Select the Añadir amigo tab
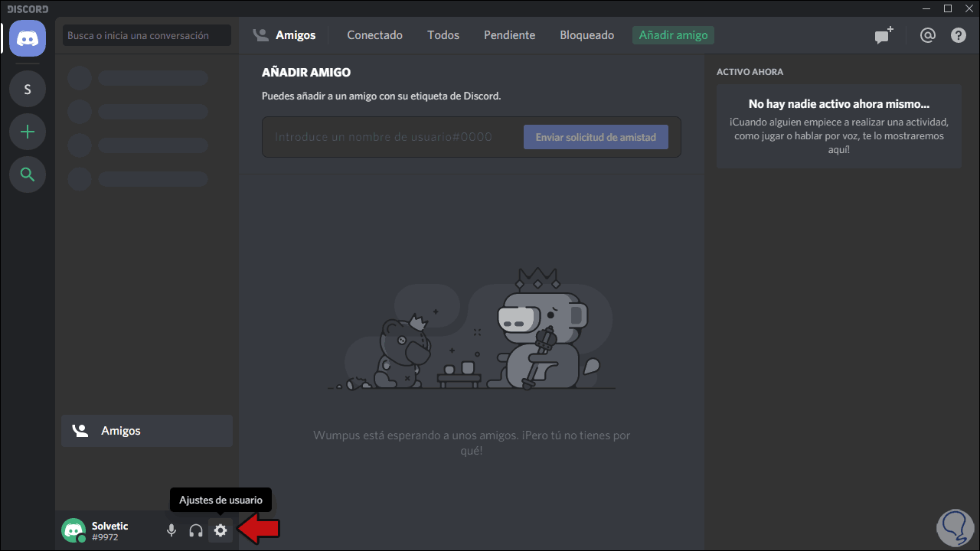Image resolution: width=980 pixels, height=551 pixels. (673, 35)
